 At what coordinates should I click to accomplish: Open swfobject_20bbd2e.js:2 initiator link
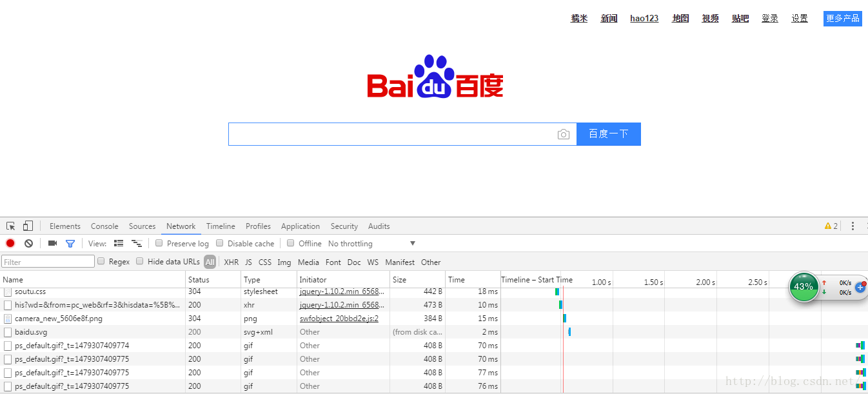pyautogui.click(x=339, y=319)
